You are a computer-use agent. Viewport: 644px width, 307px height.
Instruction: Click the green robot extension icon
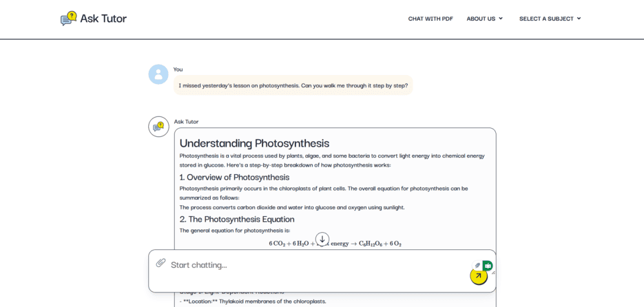point(488,266)
